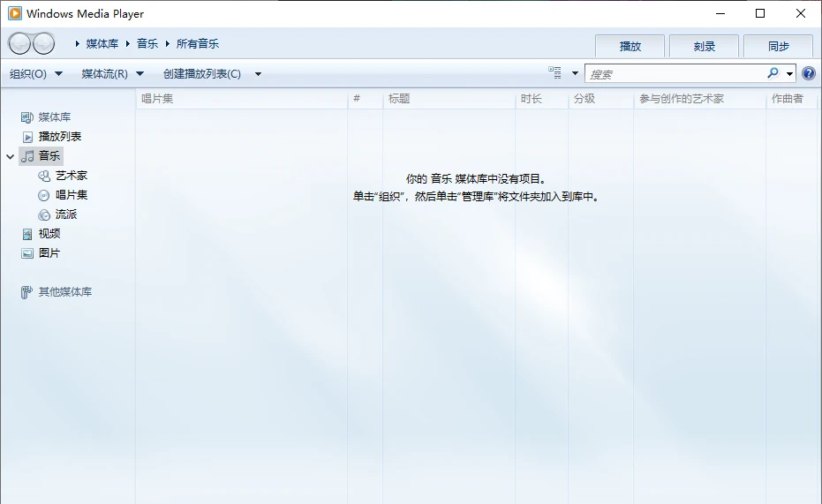The width and height of the screenshot is (822, 504).
Task: Collapse the 音乐 tree node chevron
Action: click(10, 156)
